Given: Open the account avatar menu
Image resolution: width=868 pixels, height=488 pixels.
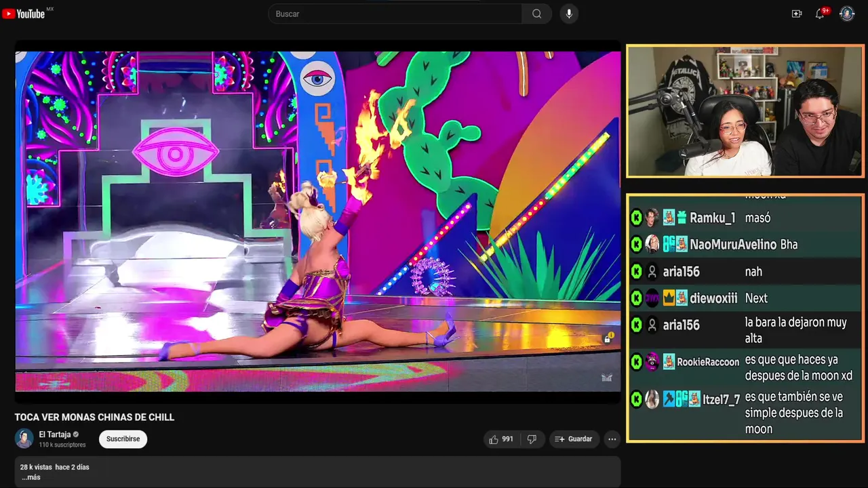Looking at the screenshot, I should (847, 14).
